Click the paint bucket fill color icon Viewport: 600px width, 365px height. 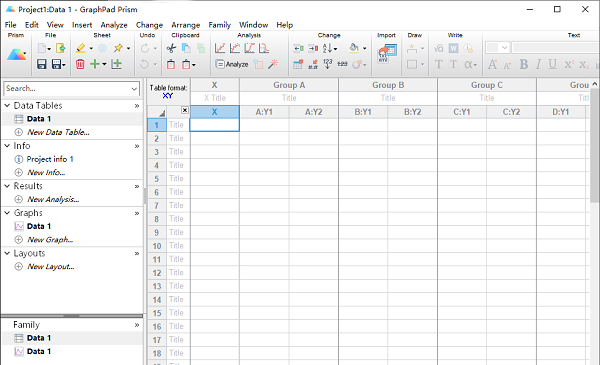354,48
